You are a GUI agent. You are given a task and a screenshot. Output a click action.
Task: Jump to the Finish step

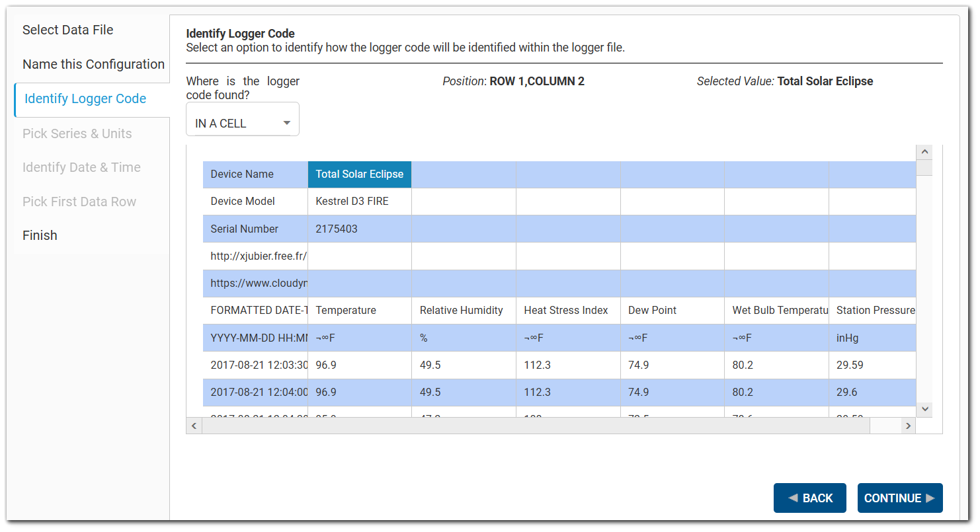pos(40,235)
